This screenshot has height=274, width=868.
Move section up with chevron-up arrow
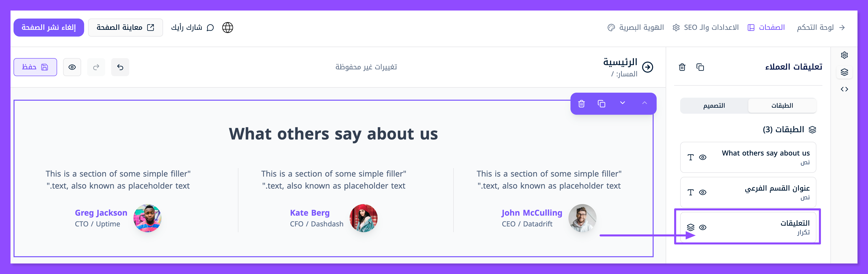(x=644, y=103)
